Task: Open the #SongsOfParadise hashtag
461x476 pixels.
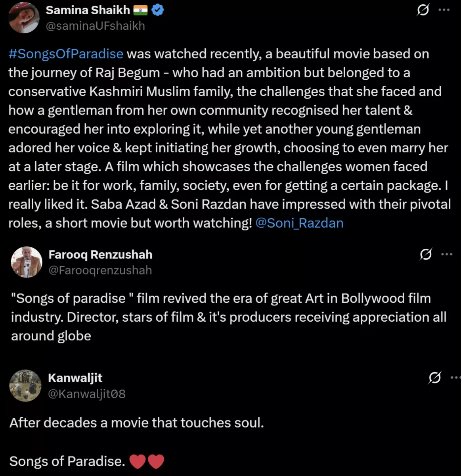Action: tap(66, 54)
